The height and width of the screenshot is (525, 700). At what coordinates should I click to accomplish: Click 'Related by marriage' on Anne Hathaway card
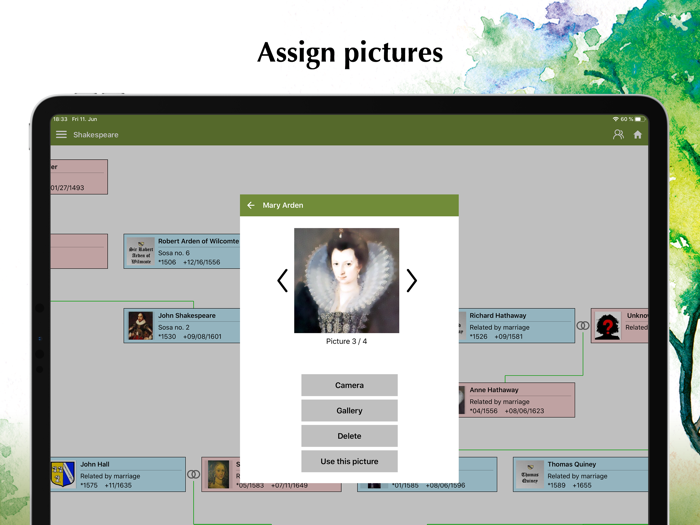tap(499, 401)
